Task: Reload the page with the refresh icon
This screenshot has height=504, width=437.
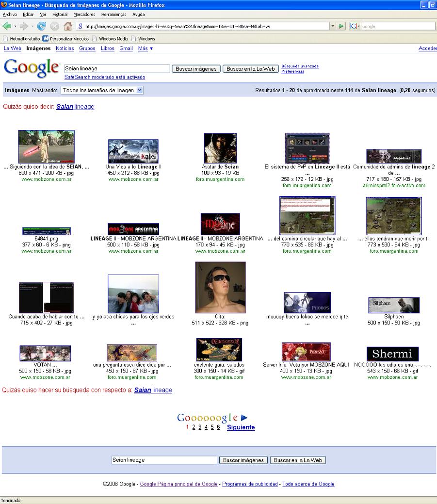Action: coord(42,26)
